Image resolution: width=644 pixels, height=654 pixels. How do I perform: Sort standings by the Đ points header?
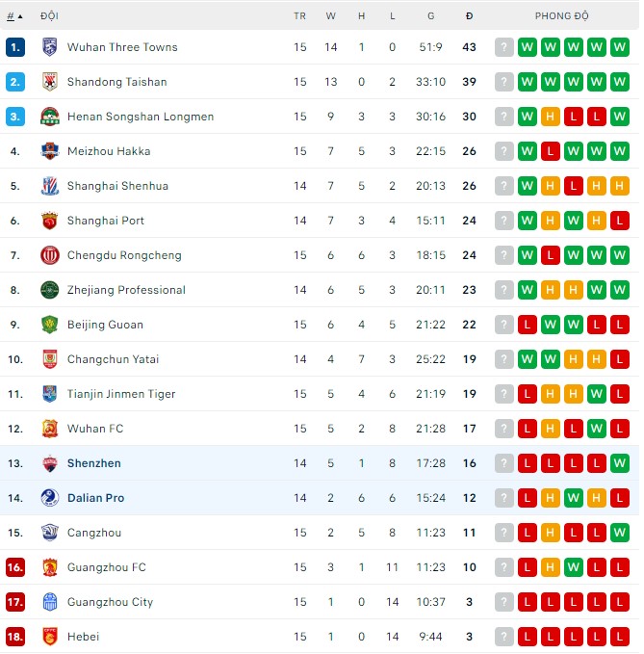pos(469,16)
